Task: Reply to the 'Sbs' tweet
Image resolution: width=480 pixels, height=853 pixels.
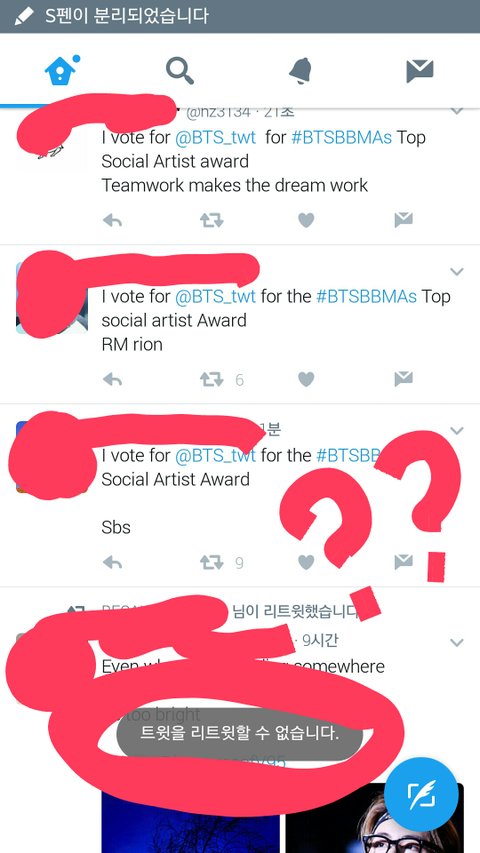Action: 112,562
